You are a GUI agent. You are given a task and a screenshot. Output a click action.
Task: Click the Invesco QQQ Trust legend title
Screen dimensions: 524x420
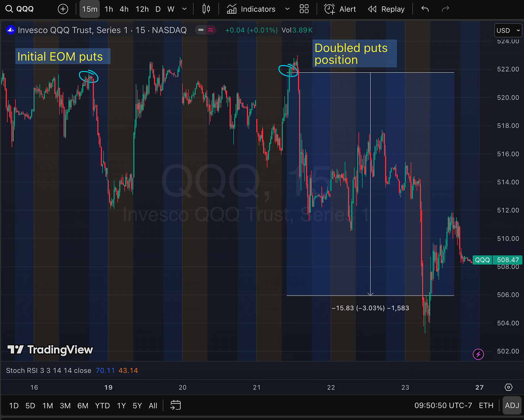[102, 30]
